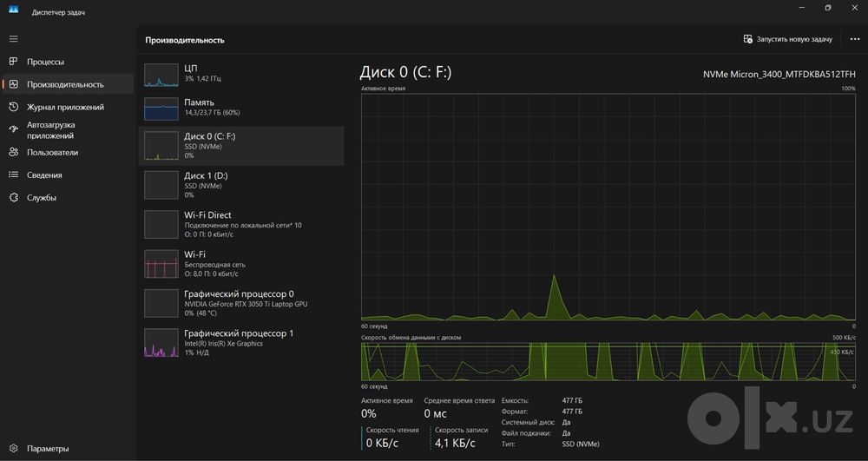Select the Wi-Fi Direct graph thumbnail
Image resolution: width=868 pixels, height=461 pixels.
[x=161, y=225]
